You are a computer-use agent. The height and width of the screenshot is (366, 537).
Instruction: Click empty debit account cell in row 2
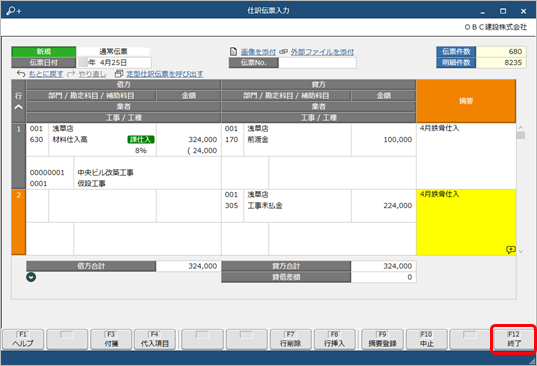click(102, 206)
